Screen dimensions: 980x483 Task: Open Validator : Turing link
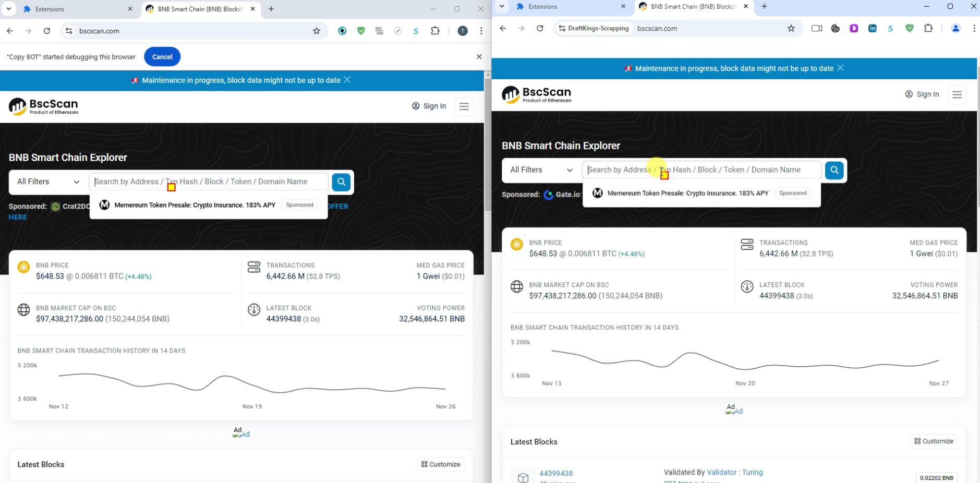click(x=735, y=473)
